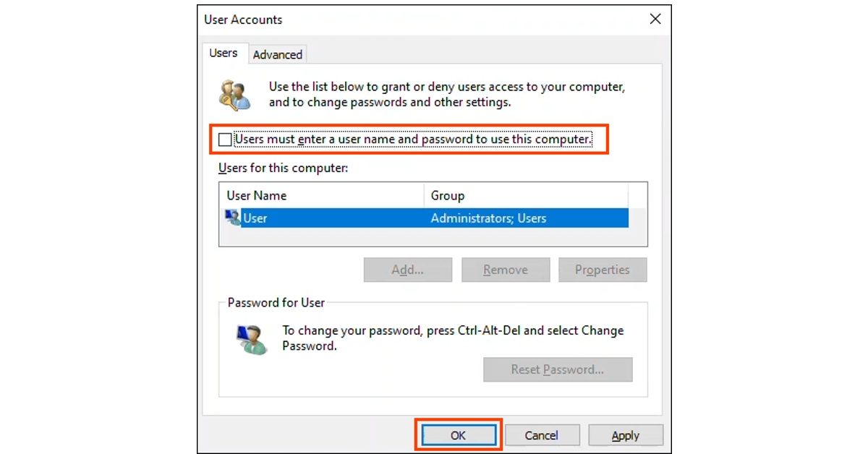Select the User entry in the users list
This screenshot has width=868, height=454.
coord(325,216)
